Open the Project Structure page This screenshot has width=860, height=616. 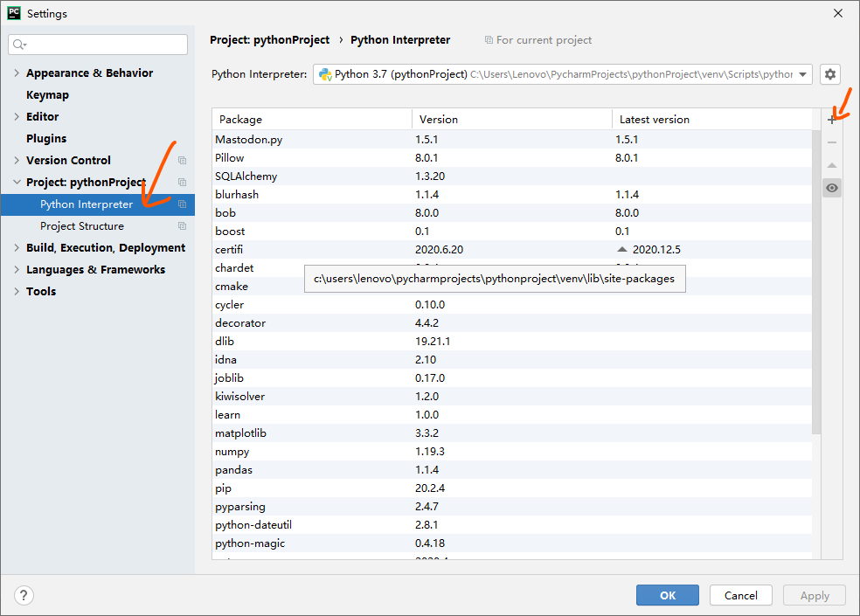82,226
